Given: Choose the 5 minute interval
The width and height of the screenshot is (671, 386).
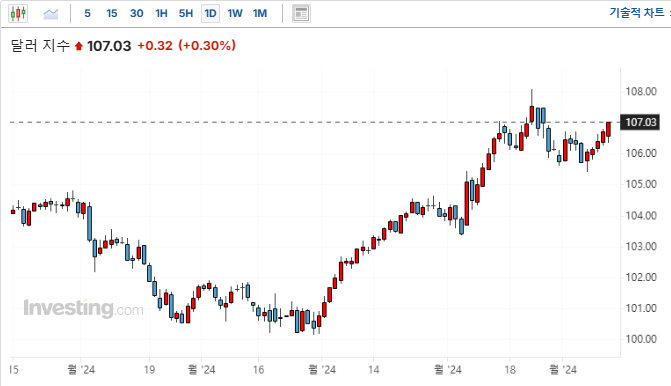Looking at the screenshot, I should pyautogui.click(x=87, y=14).
